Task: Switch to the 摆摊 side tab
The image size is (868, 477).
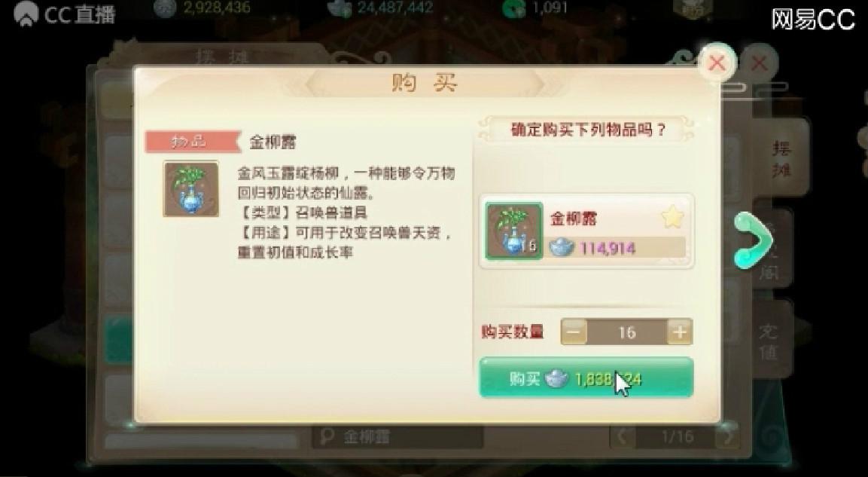Action: coord(781,158)
